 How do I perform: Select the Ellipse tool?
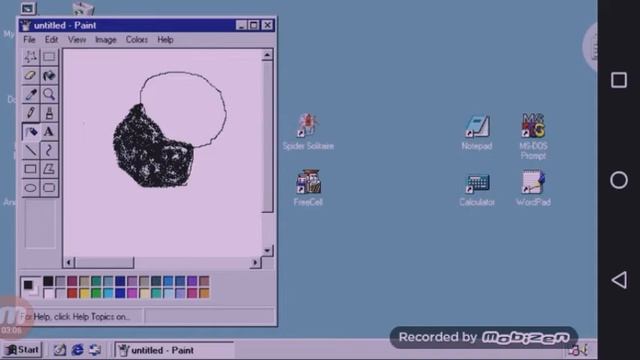pyautogui.click(x=30, y=188)
